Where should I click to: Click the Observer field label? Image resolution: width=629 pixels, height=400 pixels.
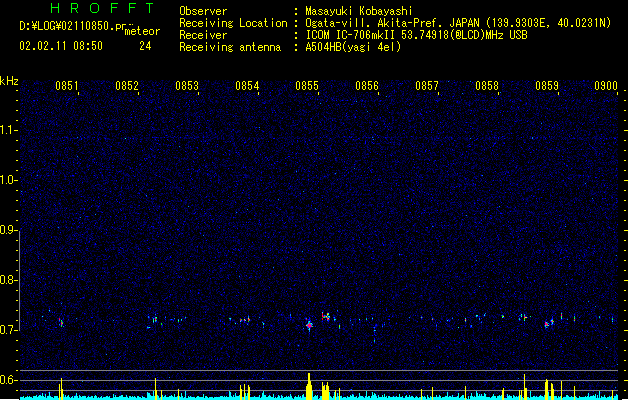[203, 11]
